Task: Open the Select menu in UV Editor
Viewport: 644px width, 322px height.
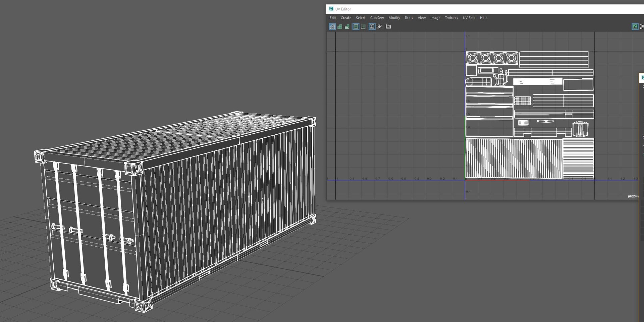Action: tap(361, 18)
